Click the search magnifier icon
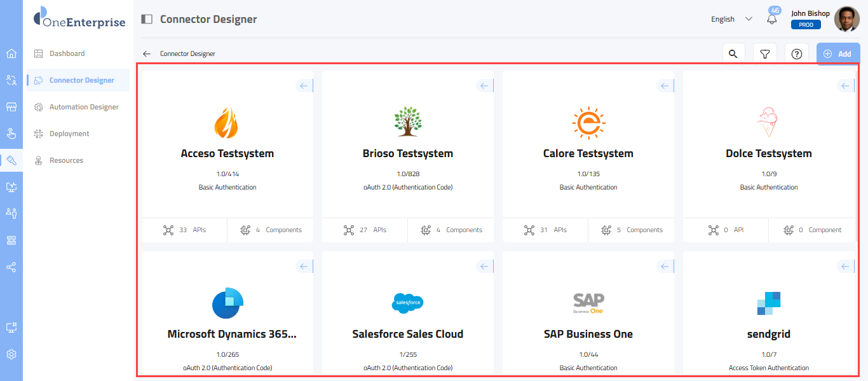868x381 pixels. point(733,54)
